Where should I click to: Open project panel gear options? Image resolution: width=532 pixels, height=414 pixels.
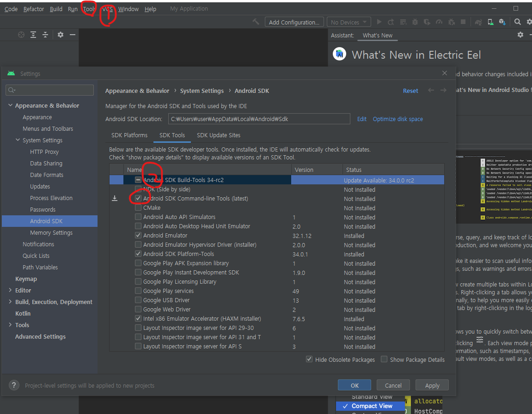point(61,35)
